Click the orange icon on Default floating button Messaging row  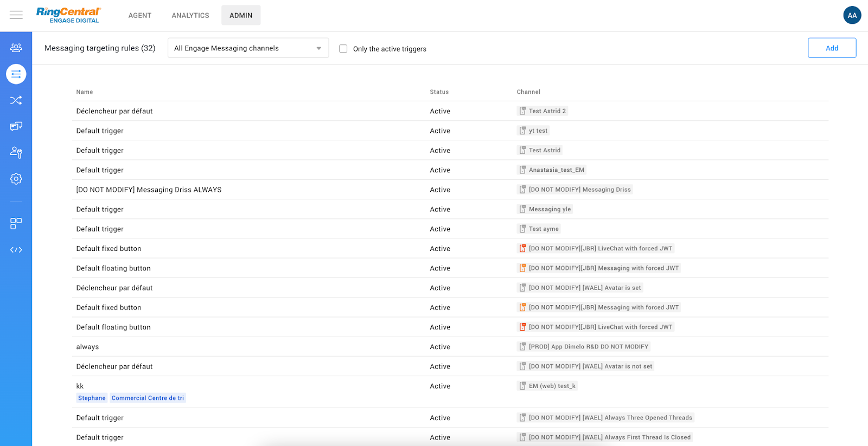tap(523, 268)
